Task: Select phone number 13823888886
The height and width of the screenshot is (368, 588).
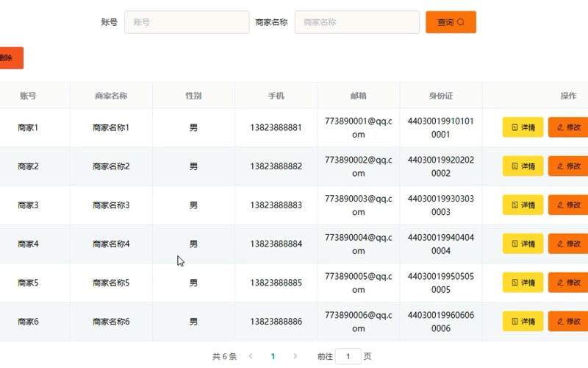Action: 276,322
